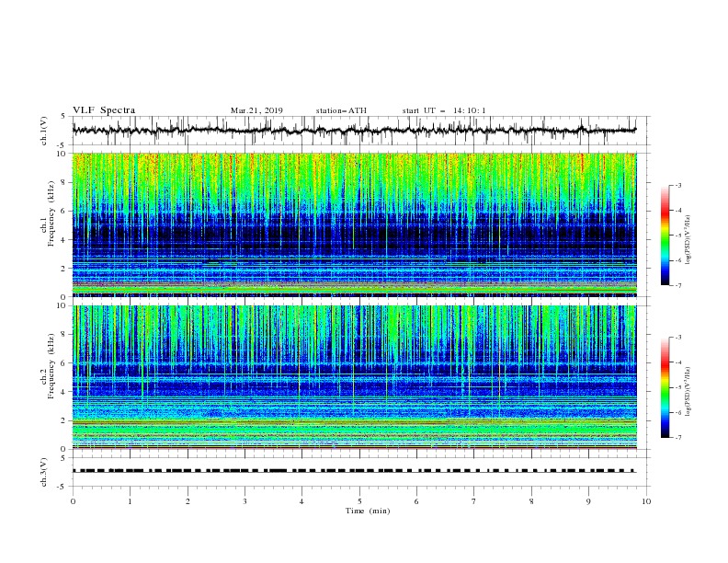728x563 pixels.
Task: Select the date label "Mar.21, 2019"
Action: (256, 110)
